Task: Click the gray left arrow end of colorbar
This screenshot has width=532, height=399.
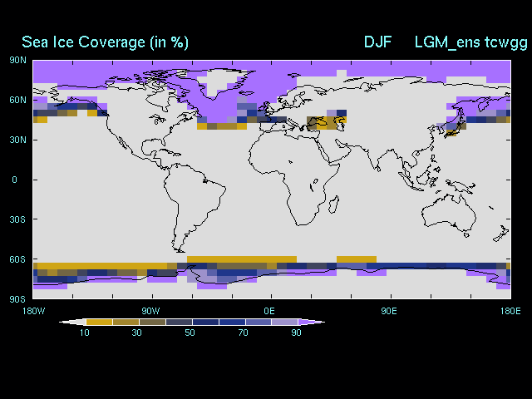Action: click(72, 322)
